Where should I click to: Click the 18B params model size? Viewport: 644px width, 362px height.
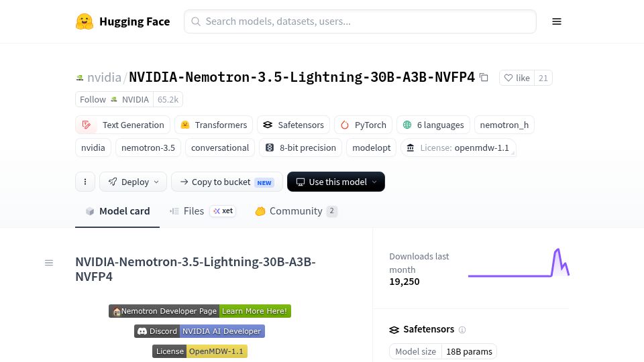click(469, 351)
